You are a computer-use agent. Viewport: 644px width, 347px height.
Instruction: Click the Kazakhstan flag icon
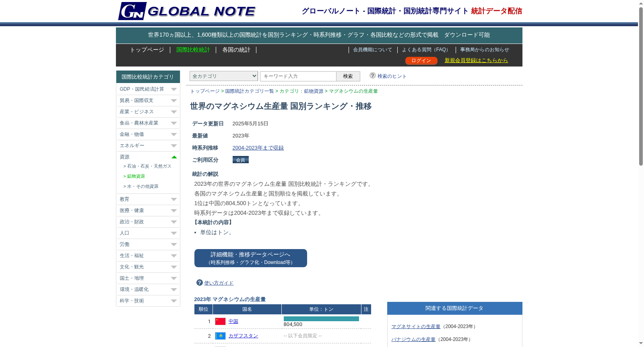coord(220,336)
